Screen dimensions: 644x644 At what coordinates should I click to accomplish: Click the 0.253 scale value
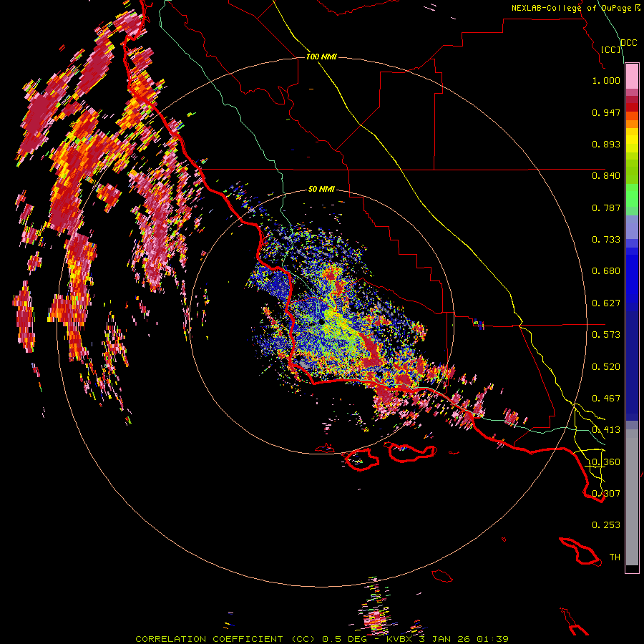point(606,525)
